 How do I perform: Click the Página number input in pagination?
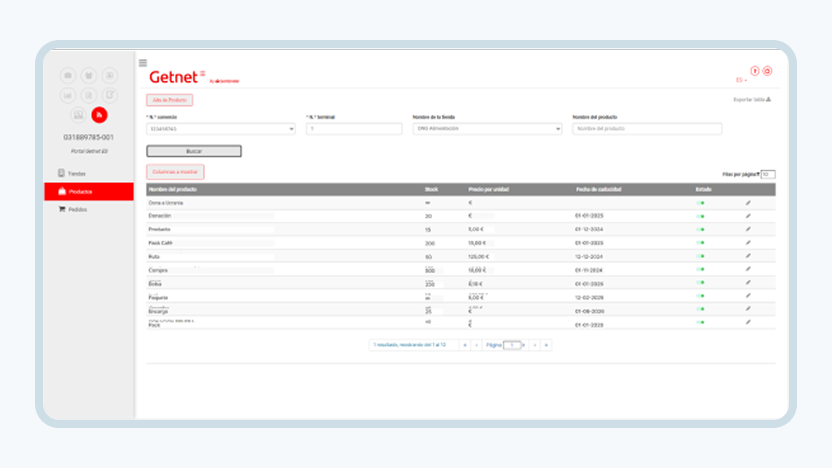click(512, 345)
